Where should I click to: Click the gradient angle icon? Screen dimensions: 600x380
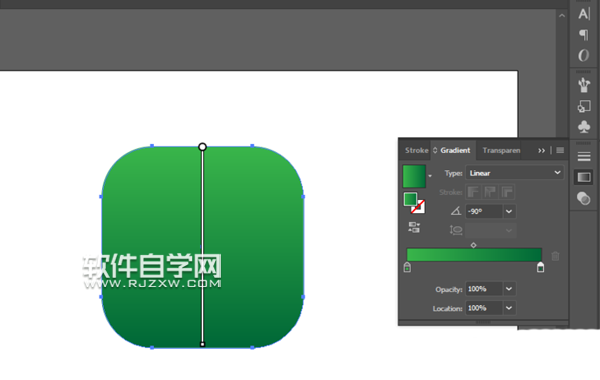click(x=456, y=211)
